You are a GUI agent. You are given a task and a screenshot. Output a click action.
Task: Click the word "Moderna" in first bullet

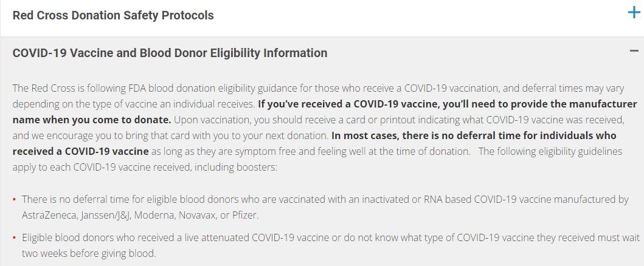(x=154, y=216)
